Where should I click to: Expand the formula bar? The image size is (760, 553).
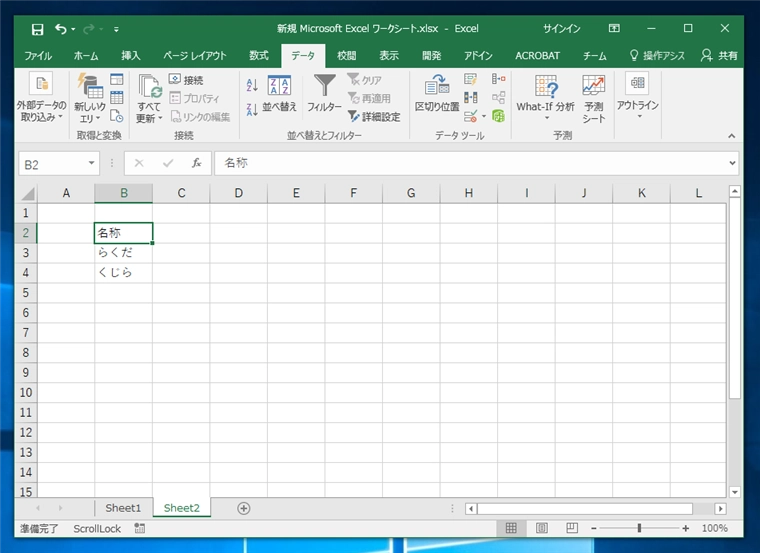pos(732,163)
